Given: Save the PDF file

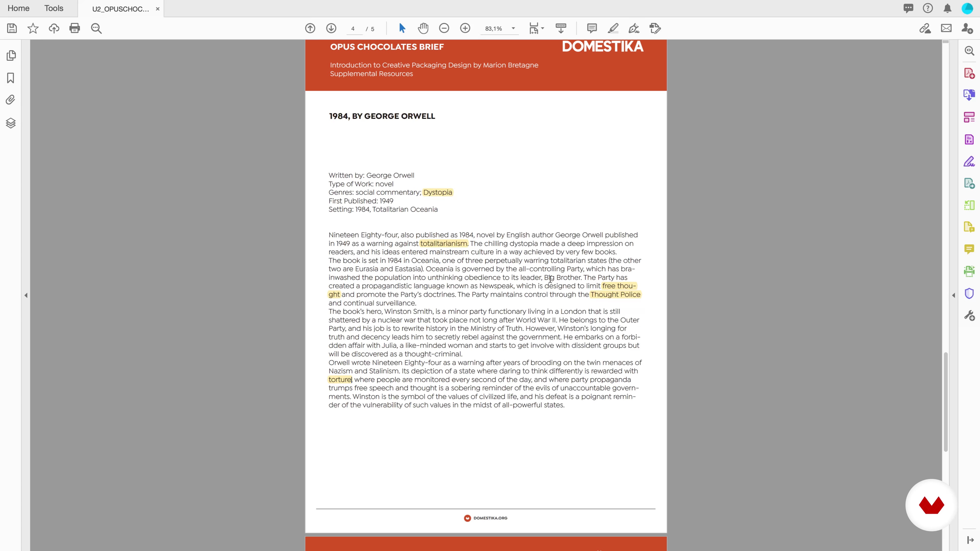Looking at the screenshot, I should (x=12, y=28).
